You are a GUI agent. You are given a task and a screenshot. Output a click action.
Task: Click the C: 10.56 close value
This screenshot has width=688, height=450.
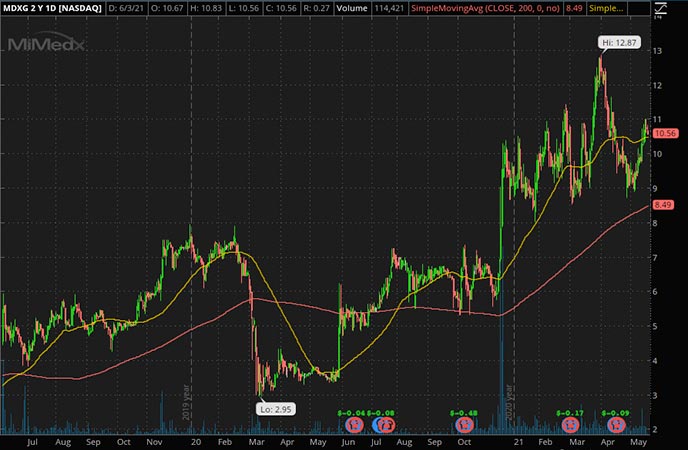coord(282,8)
